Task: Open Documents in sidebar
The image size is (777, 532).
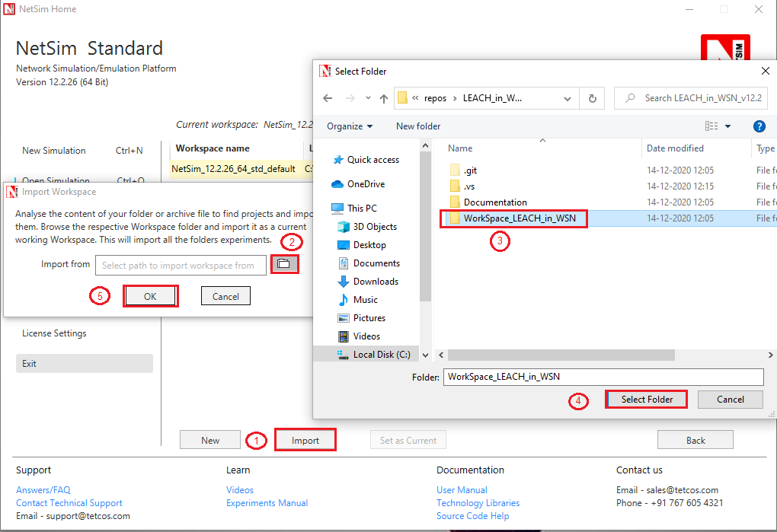Action: coord(369,263)
